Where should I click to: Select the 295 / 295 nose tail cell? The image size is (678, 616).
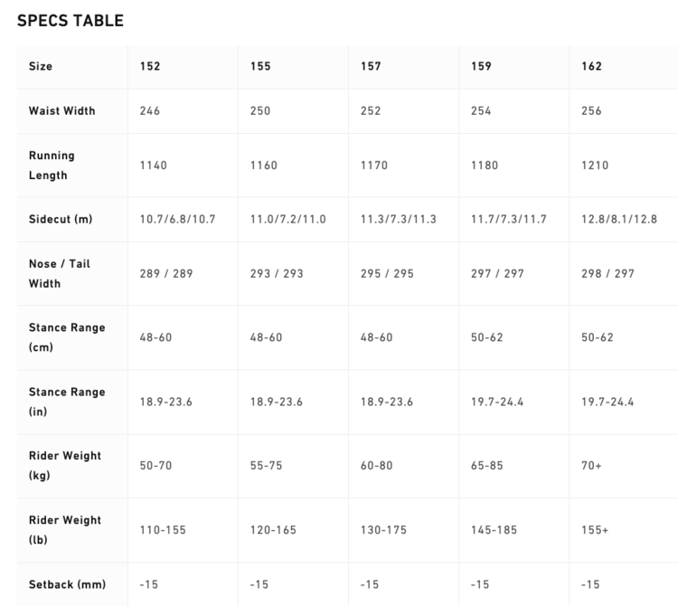click(386, 273)
